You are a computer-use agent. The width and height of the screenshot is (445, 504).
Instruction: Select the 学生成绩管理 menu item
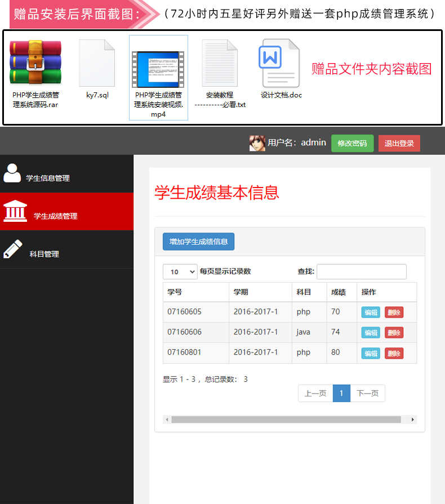click(x=66, y=212)
